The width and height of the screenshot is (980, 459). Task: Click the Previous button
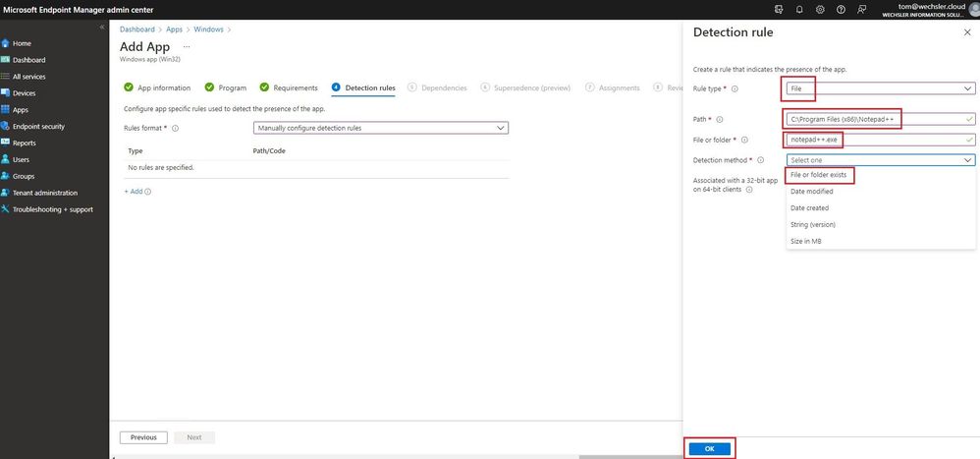tap(143, 437)
